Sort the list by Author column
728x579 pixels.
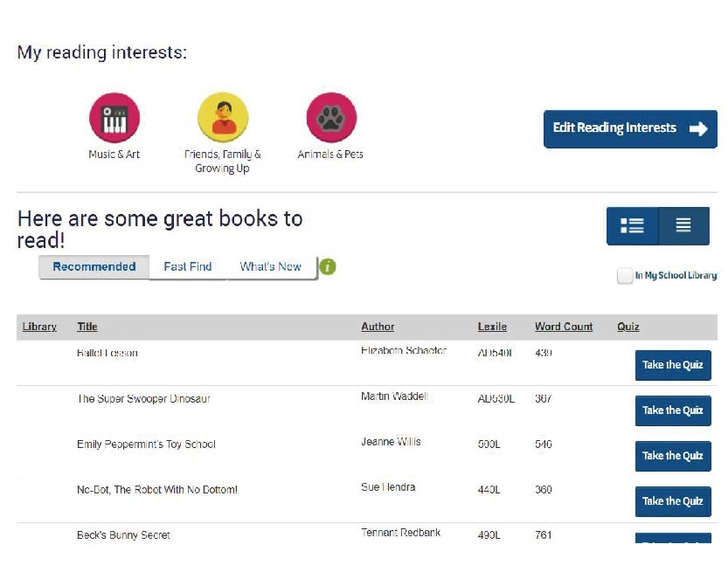pos(378,327)
